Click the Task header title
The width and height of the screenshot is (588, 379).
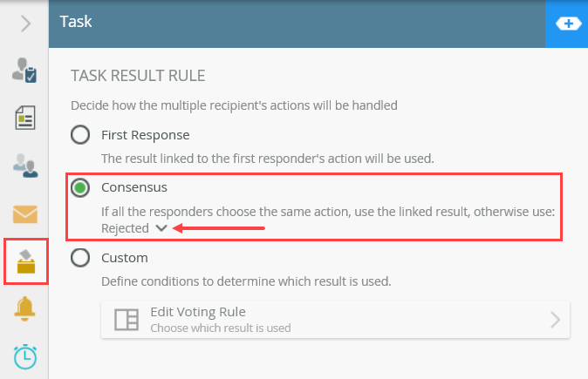(76, 23)
